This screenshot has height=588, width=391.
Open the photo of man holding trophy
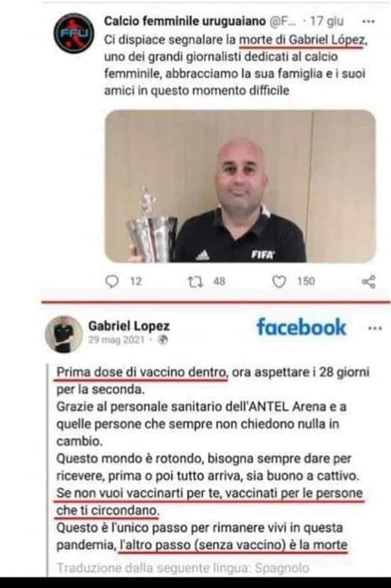pyautogui.click(x=240, y=186)
